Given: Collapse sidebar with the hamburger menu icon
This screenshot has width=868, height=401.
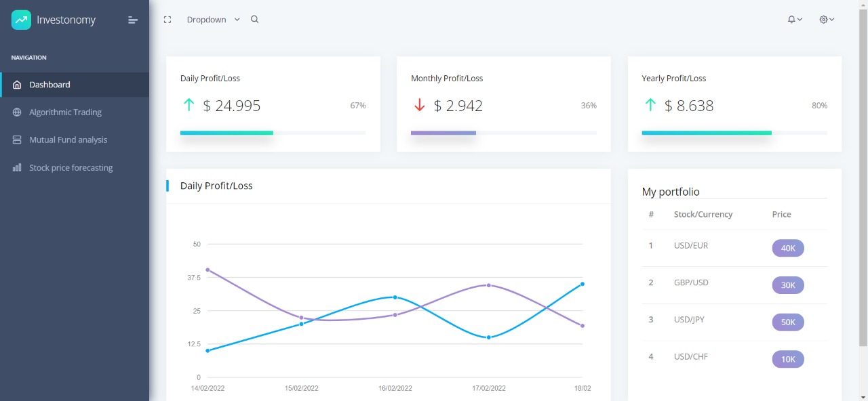Looking at the screenshot, I should pos(133,20).
